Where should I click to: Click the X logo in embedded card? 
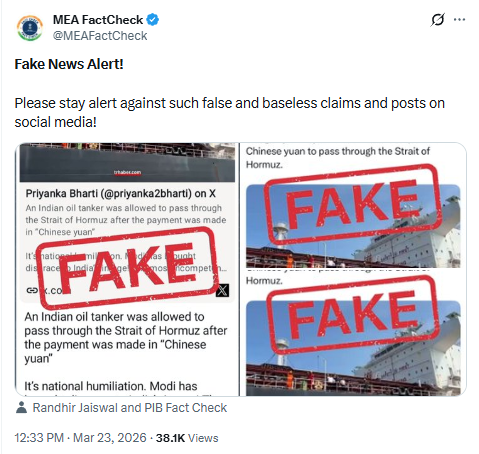click(222, 290)
